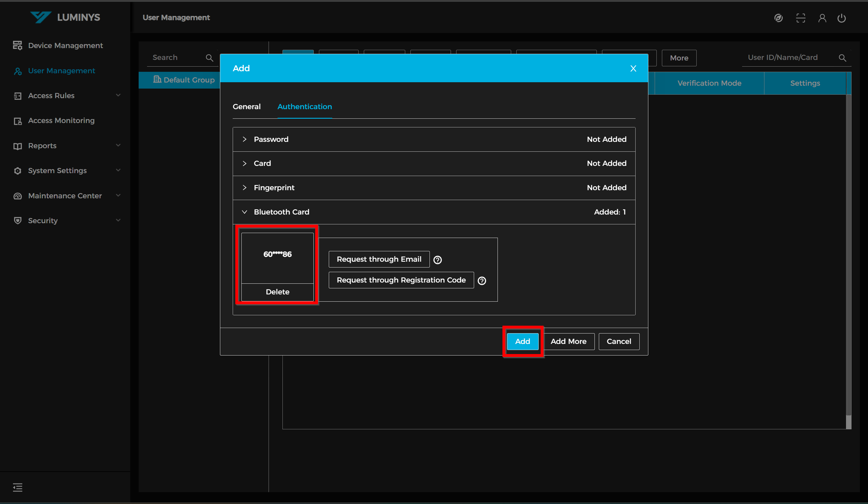The width and height of the screenshot is (868, 504).
Task: Open Device Management in sidebar
Action: (x=65, y=45)
